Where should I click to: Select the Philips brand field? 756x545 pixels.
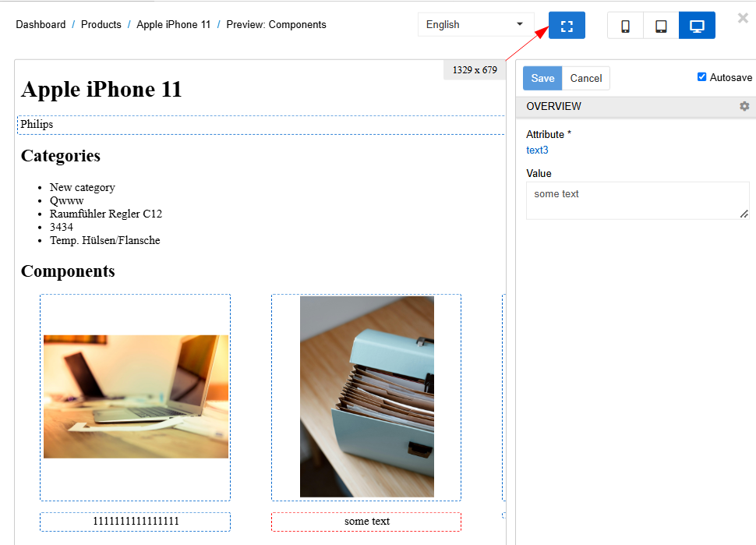click(261, 125)
